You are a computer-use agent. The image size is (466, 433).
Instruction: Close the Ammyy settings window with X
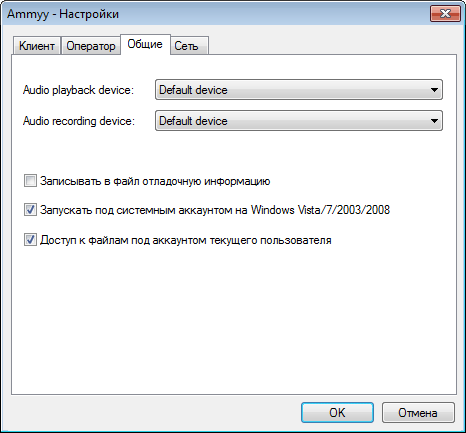(445, 14)
